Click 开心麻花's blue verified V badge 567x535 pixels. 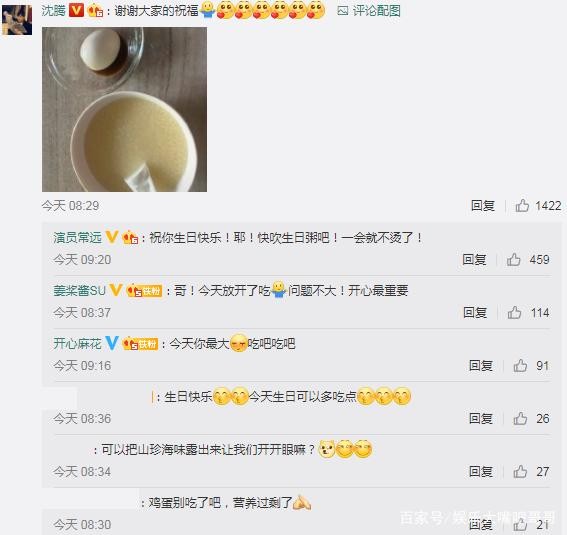[x=112, y=343]
